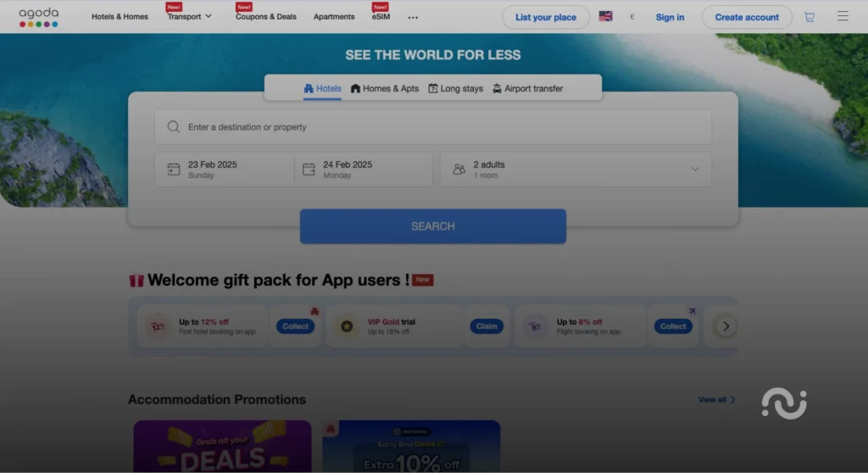868x473 pixels.
Task: Click the blue SEARCH button
Action: [433, 226]
